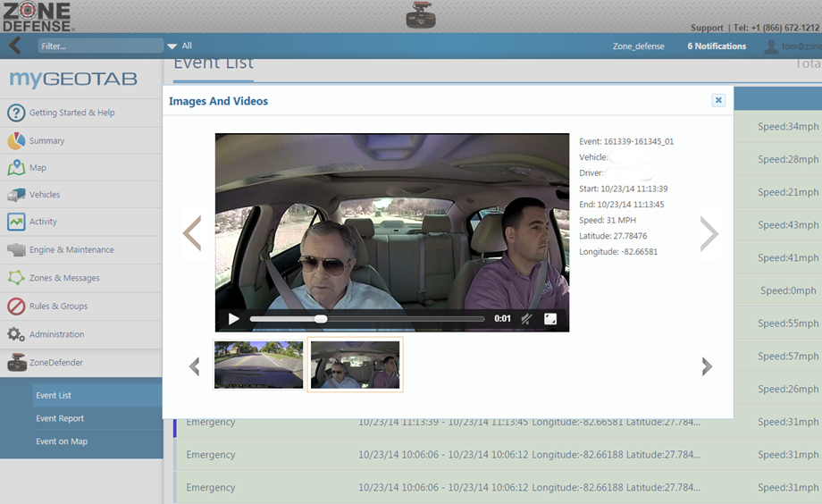The height and width of the screenshot is (504, 822).
Task: Click the Getting Started & Help question icon
Action: (16, 113)
